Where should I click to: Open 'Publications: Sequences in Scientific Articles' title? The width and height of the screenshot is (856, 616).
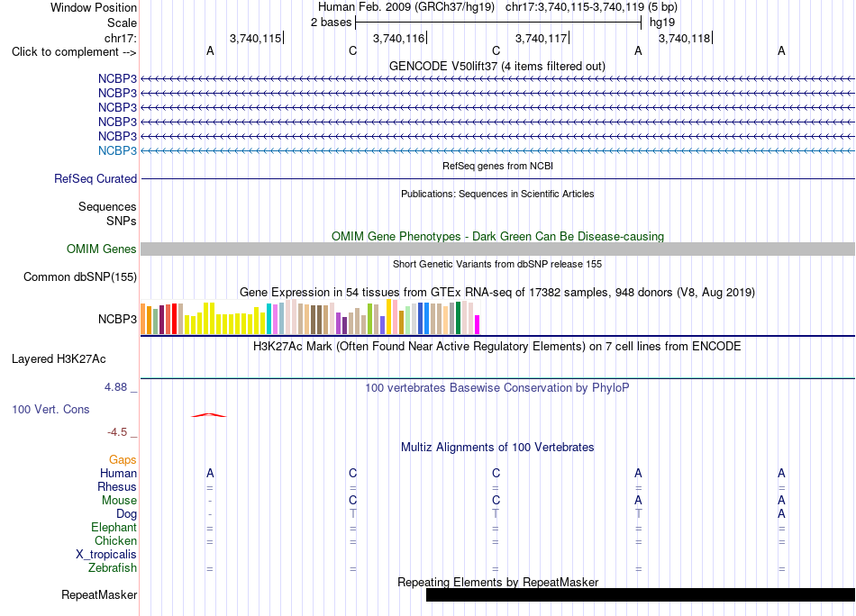pos(497,194)
